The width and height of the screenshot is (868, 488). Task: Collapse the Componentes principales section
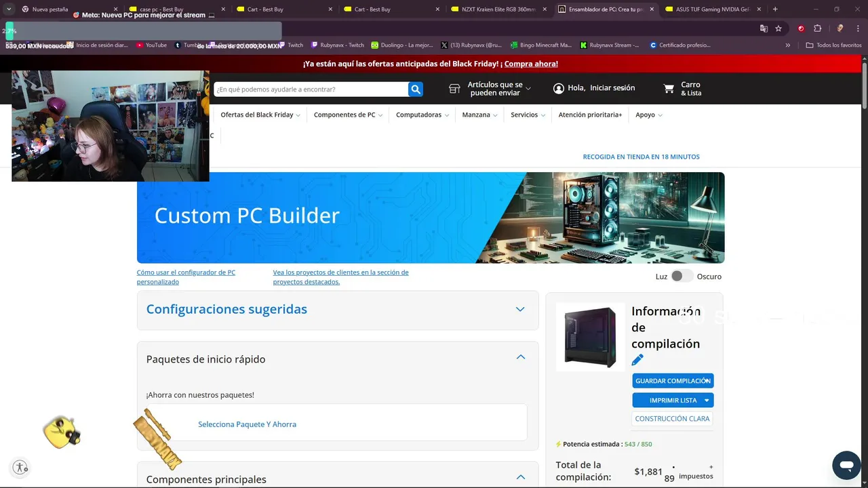click(521, 477)
